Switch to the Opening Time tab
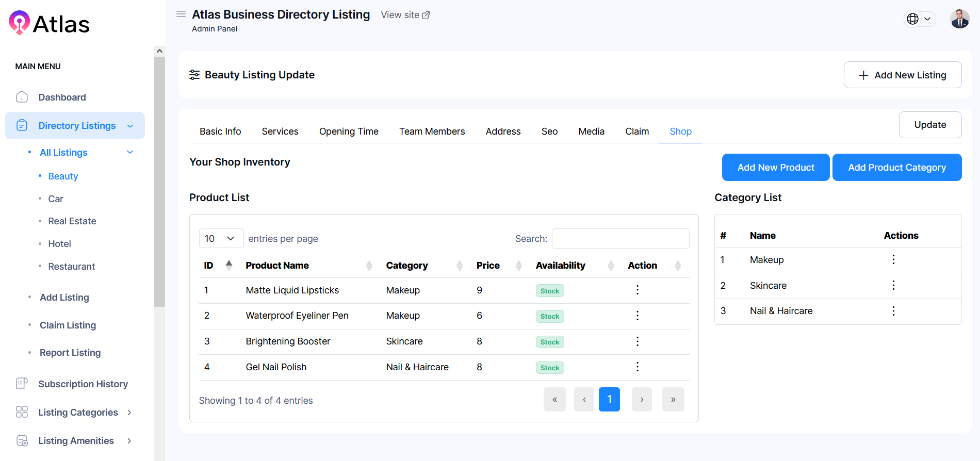Image resolution: width=980 pixels, height=461 pixels. pos(349,131)
